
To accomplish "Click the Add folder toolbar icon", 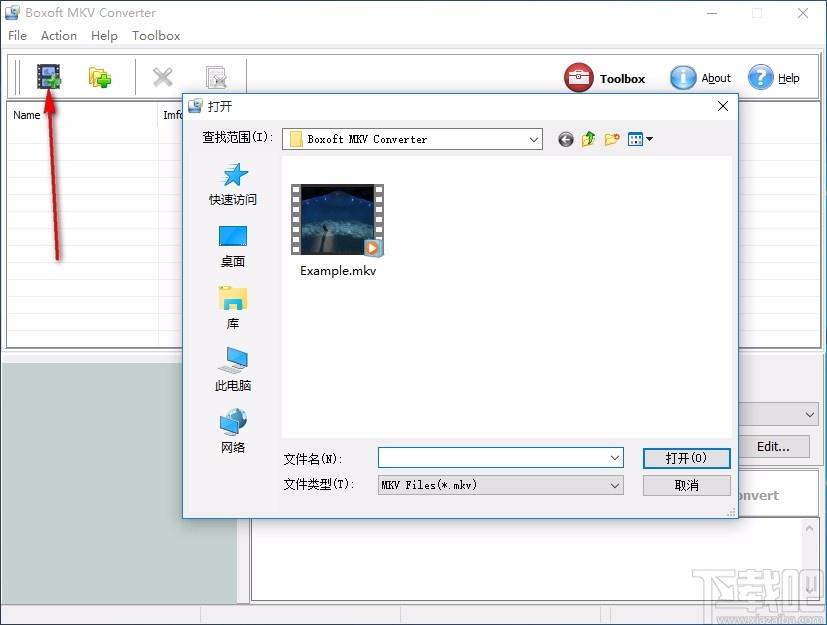I will pyautogui.click(x=99, y=78).
